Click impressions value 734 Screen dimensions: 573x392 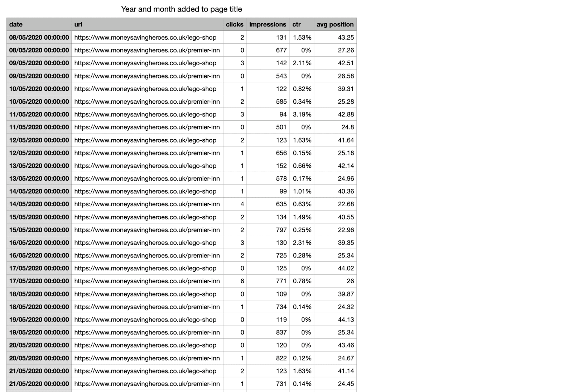click(x=281, y=307)
